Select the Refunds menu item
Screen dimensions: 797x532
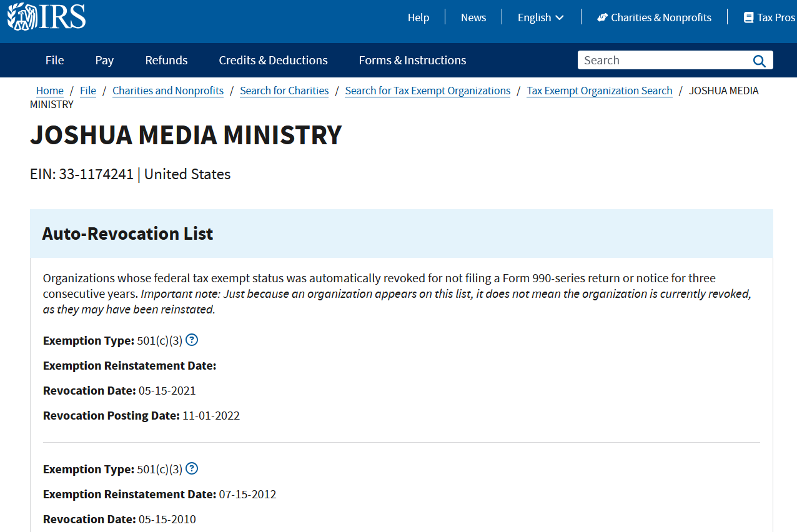tap(166, 60)
